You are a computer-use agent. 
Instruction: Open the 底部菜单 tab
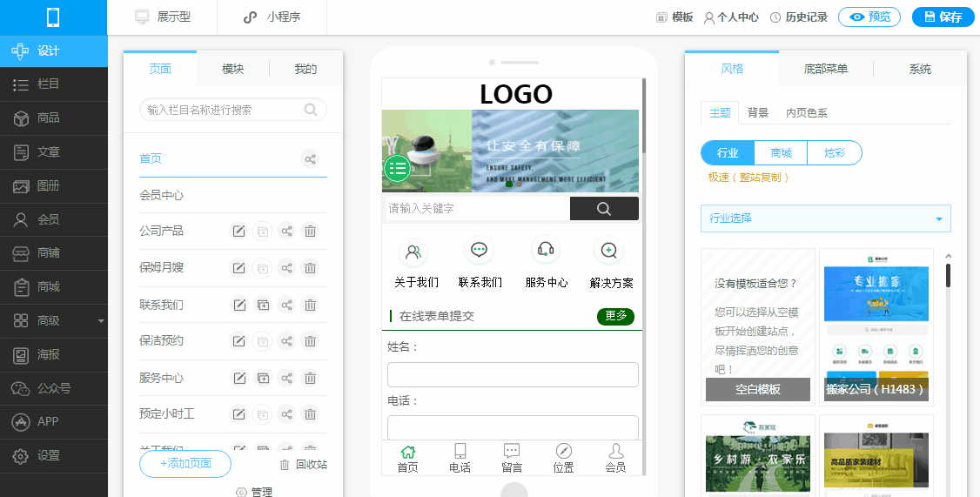pyautogui.click(x=825, y=69)
